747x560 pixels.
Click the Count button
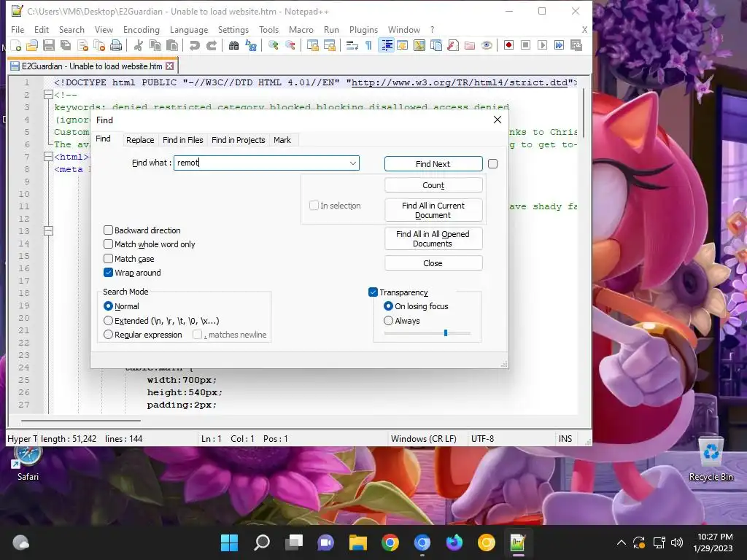pyautogui.click(x=433, y=185)
